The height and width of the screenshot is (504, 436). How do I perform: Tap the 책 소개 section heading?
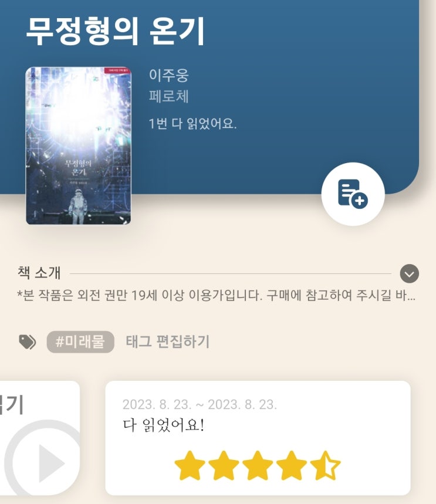point(39,273)
